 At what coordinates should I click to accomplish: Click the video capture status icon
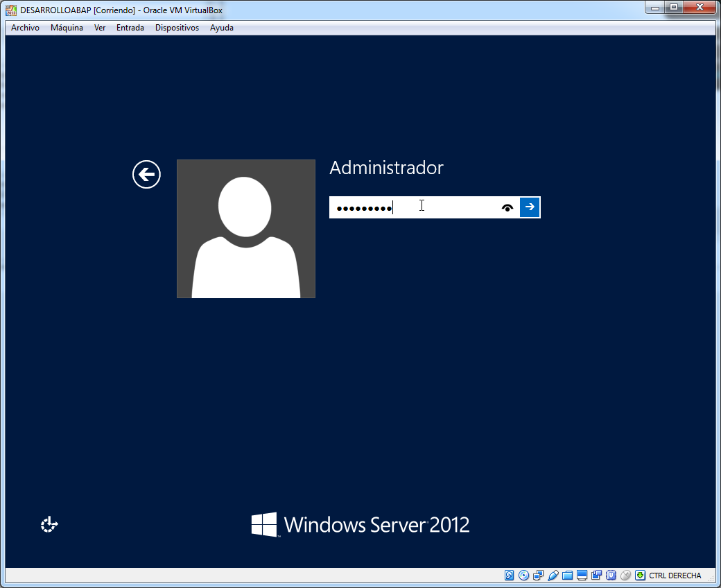pos(597,575)
